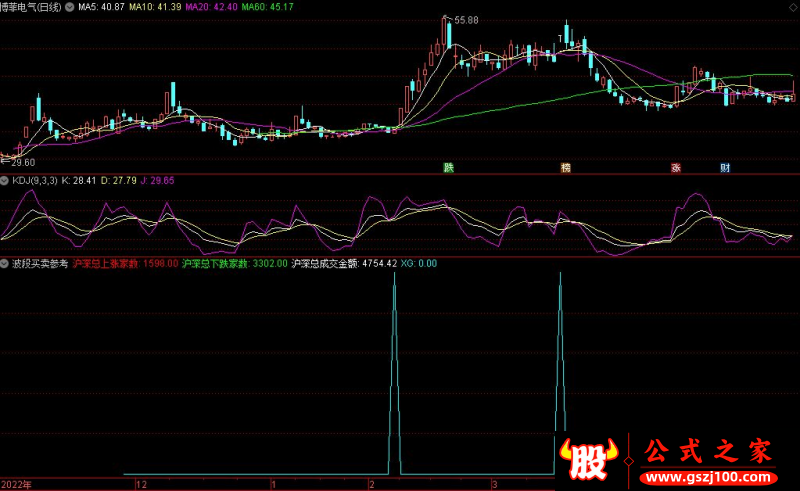This screenshot has height=491, width=800.
Task: Click month 12 on the time axis
Action: click(x=141, y=484)
